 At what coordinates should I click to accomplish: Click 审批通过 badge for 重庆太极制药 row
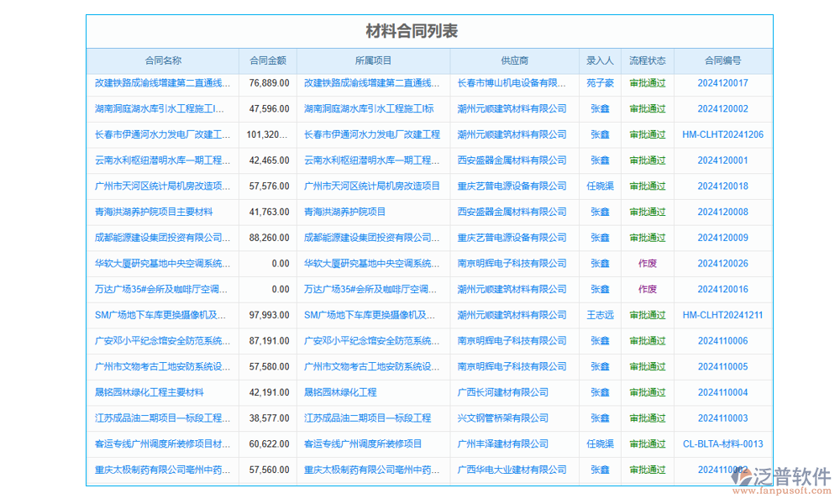[647, 470]
